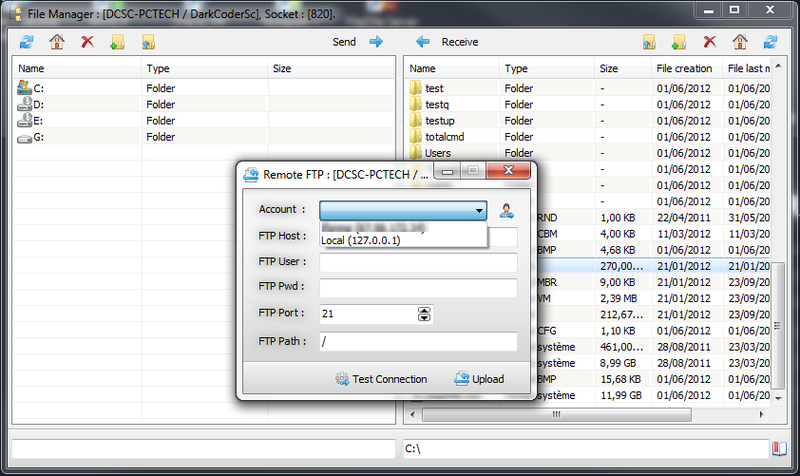Click red delete X in right toolbar
The image size is (800, 476).
[x=710, y=41]
